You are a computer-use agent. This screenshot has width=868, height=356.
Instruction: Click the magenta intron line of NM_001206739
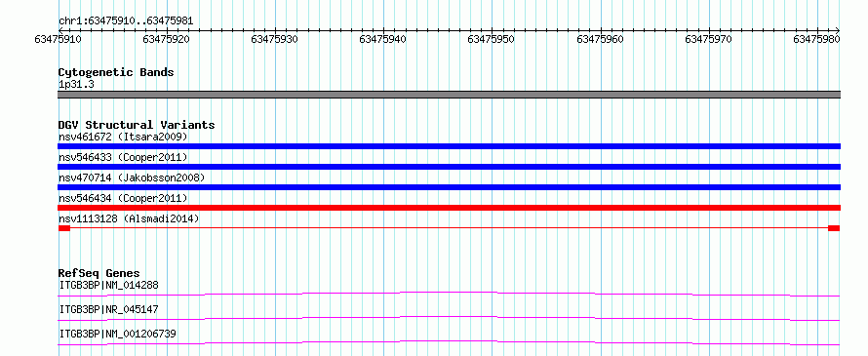click(449, 342)
